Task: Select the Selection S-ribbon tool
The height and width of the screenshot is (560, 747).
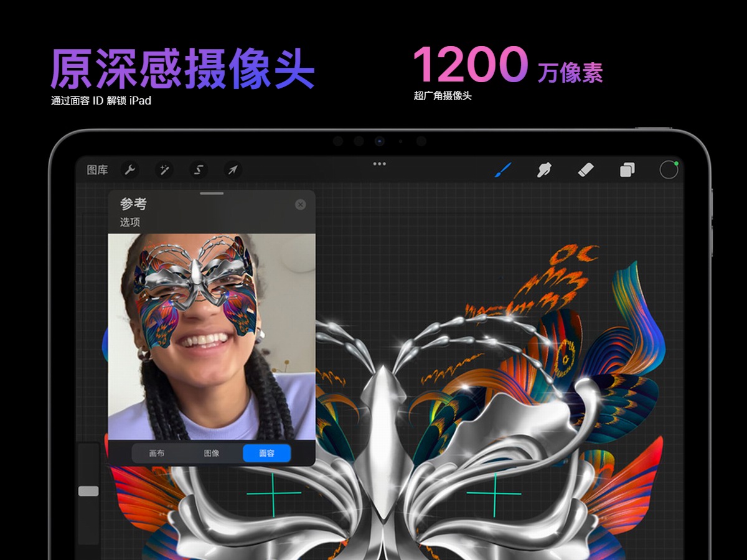Action: (x=199, y=170)
